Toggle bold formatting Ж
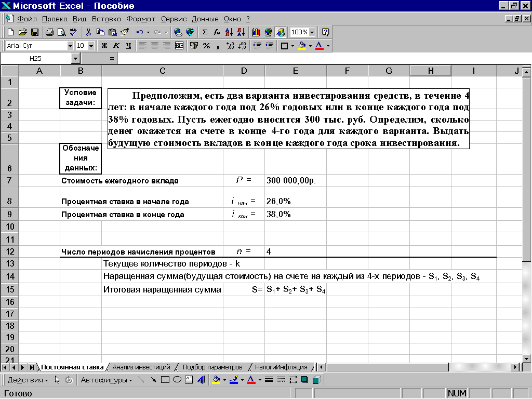532x399 pixels. [x=104, y=46]
